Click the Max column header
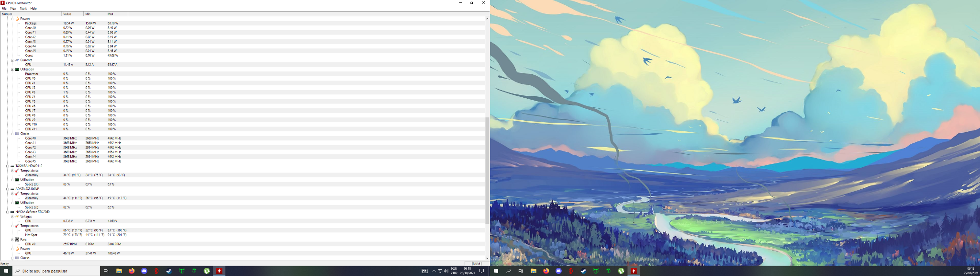The width and height of the screenshot is (980, 276). [117, 14]
